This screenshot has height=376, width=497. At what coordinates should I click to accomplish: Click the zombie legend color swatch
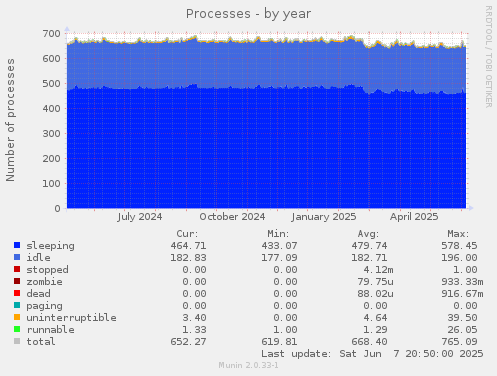17,281
